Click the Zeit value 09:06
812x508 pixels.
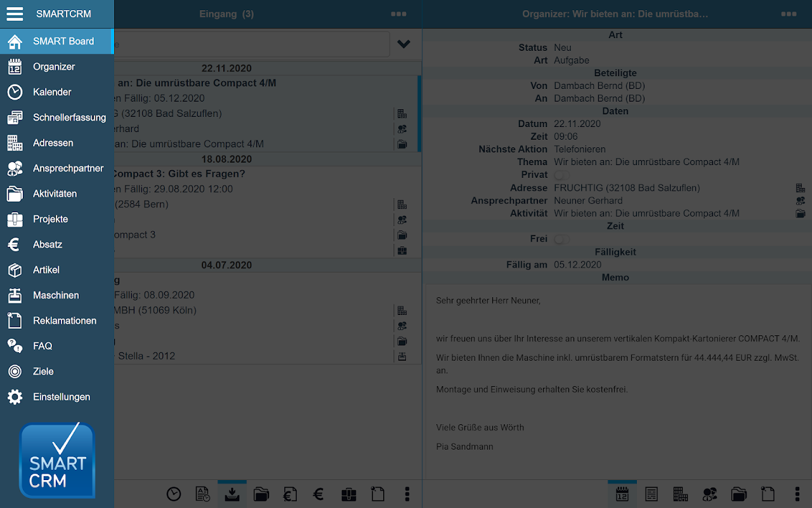tap(566, 137)
